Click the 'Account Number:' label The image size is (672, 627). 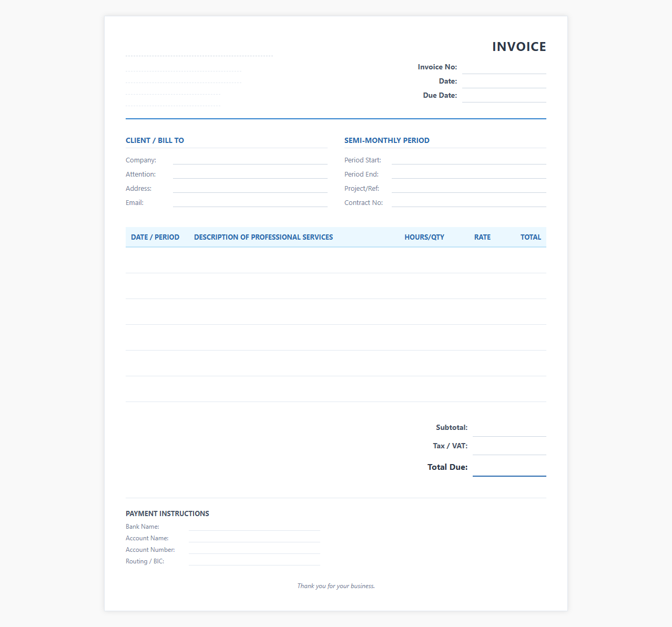(150, 550)
